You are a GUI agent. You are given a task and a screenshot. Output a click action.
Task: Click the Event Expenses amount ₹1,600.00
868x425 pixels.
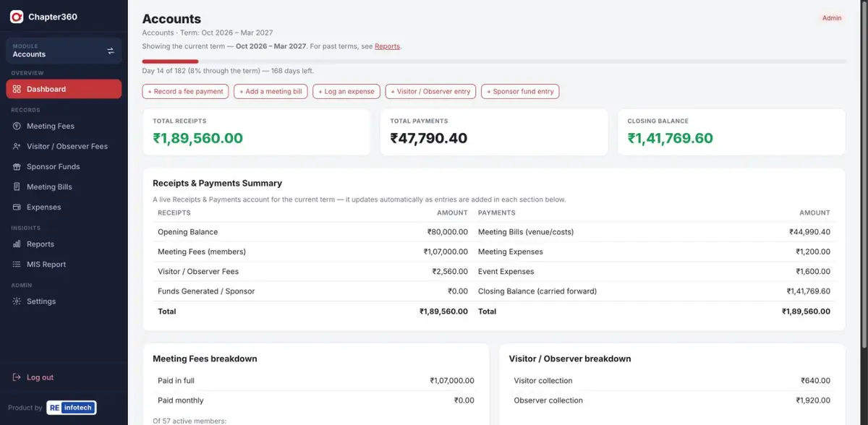click(813, 272)
